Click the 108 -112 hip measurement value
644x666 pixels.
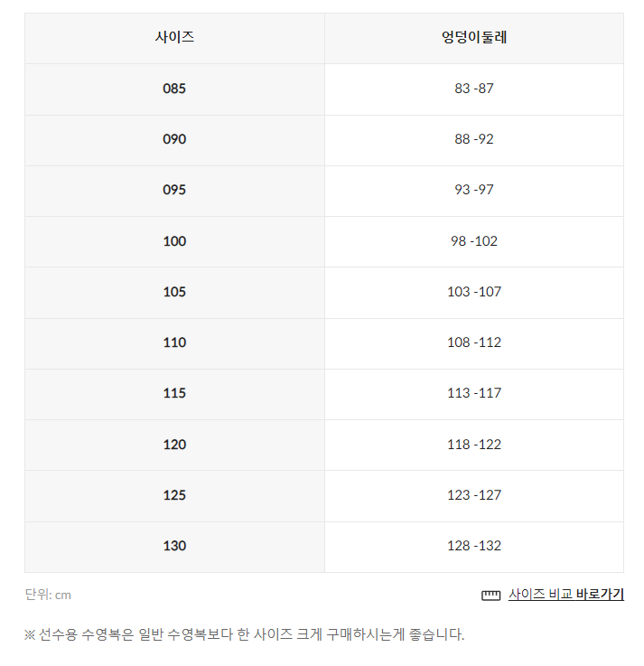coord(474,342)
